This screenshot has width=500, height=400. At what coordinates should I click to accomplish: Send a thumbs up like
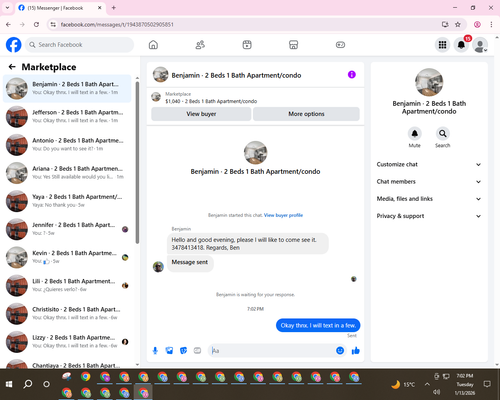[x=356, y=350]
